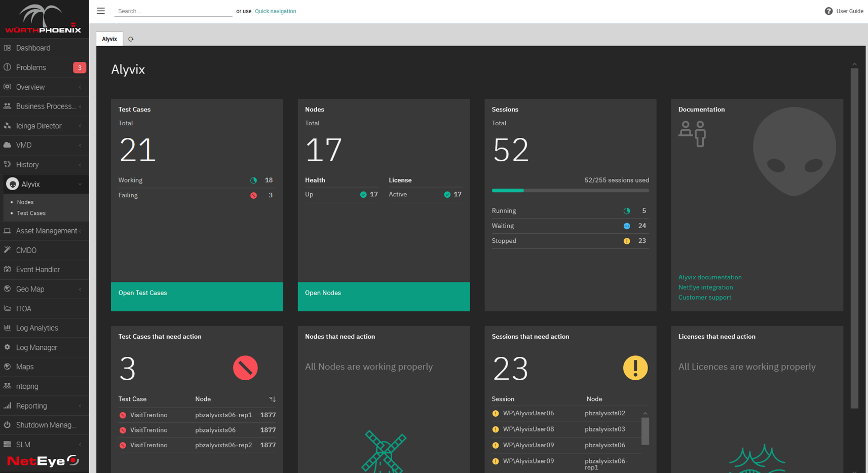This screenshot has height=473, width=868.
Task: Expand the History menu chevron
Action: click(x=80, y=165)
